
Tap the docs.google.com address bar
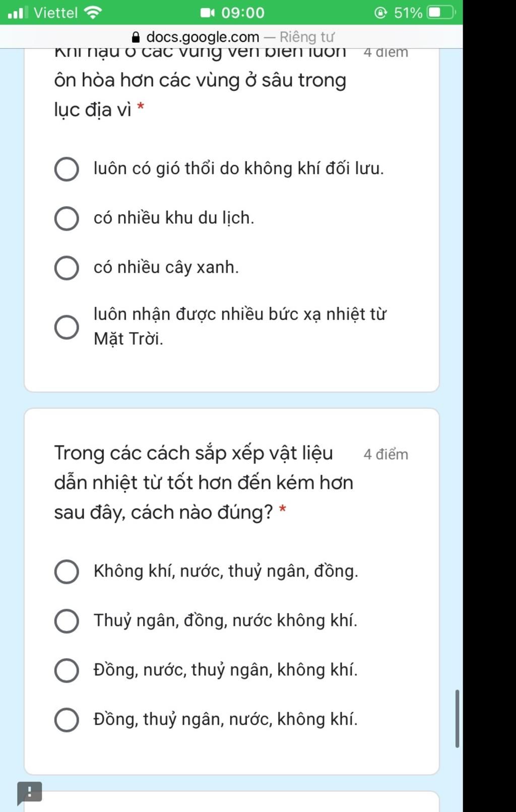(x=231, y=37)
